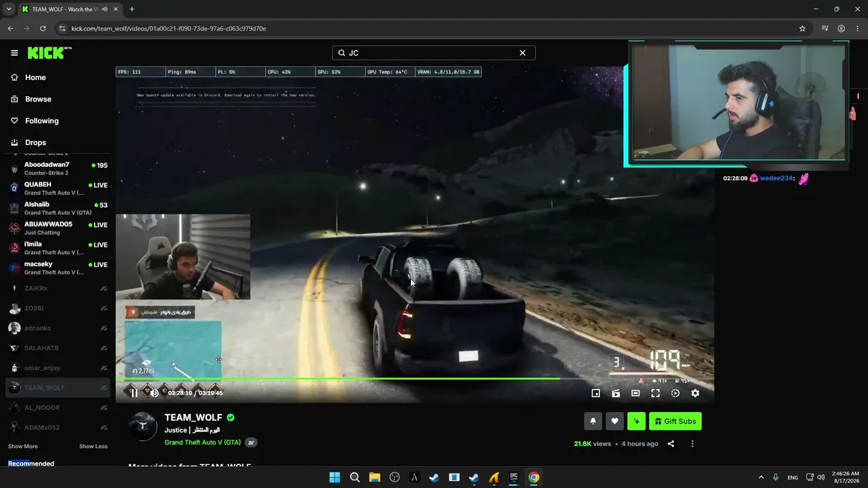Click the 'ar' language tag
The height and width of the screenshot is (488, 868).
tap(251, 443)
